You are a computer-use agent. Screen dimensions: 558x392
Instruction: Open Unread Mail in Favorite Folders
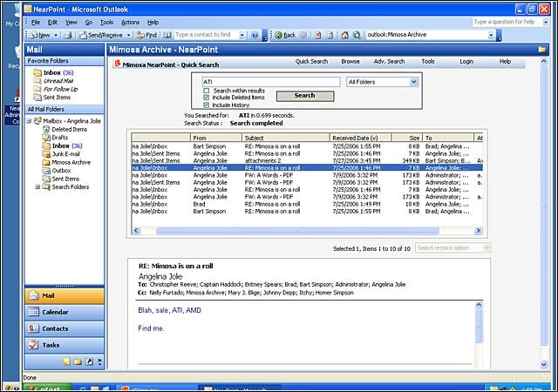[x=58, y=81]
